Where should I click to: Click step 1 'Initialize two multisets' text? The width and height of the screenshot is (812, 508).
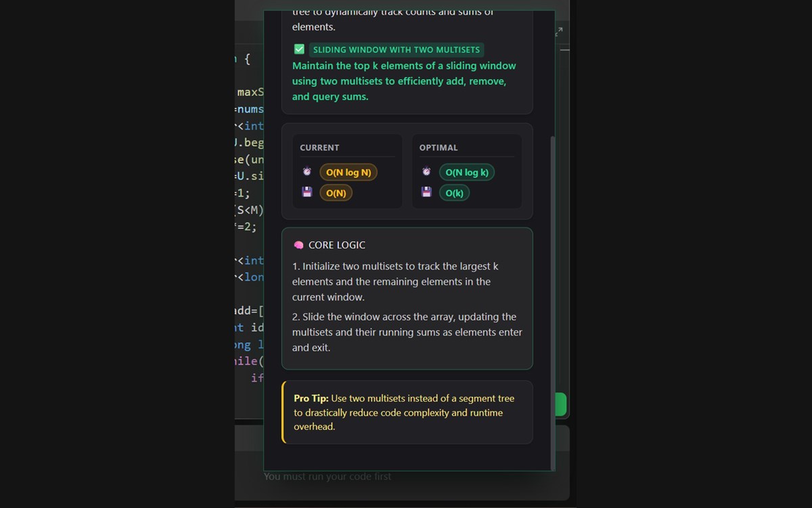[x=395, y=282]
